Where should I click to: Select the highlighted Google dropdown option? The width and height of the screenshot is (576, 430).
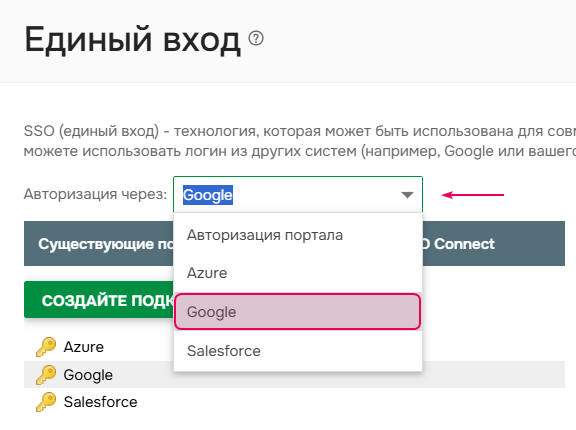pos(298,312)
